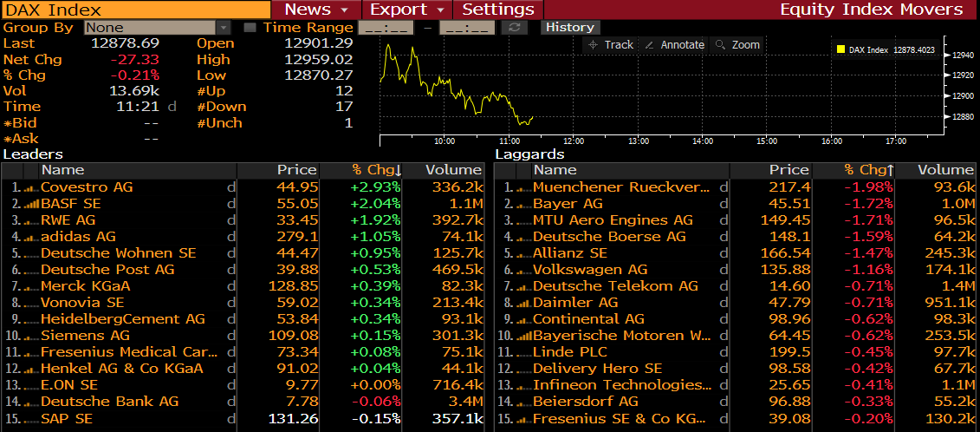Click the DAX Index ticker field
This screenshot has height=432, width=980.
coord(136,10)
